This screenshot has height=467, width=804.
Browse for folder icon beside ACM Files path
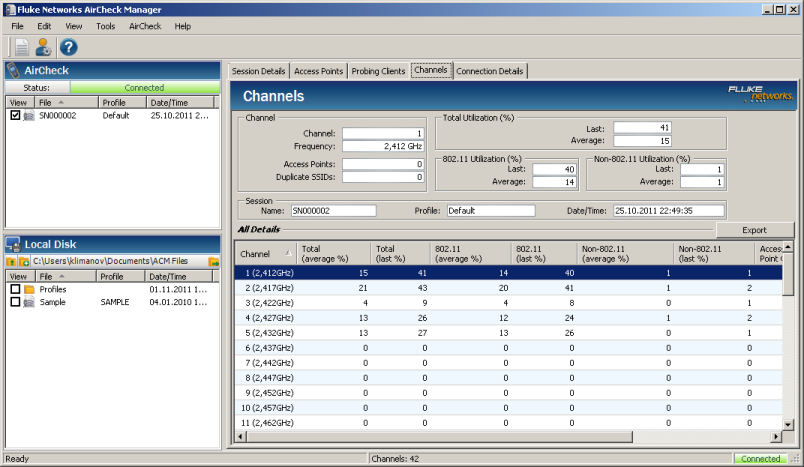pos(214,261)
